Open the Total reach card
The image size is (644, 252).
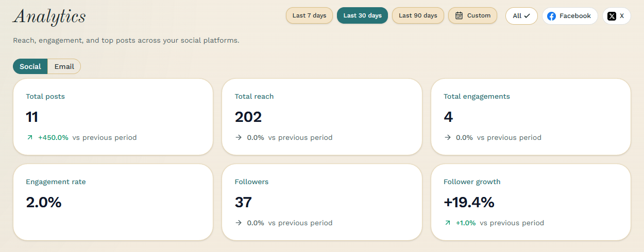tap(322, 117)
